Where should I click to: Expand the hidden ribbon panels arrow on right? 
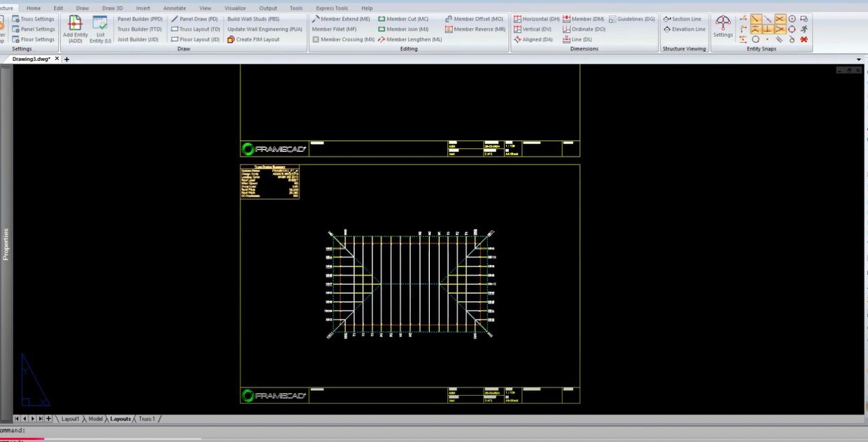click(x=858, y=59)
